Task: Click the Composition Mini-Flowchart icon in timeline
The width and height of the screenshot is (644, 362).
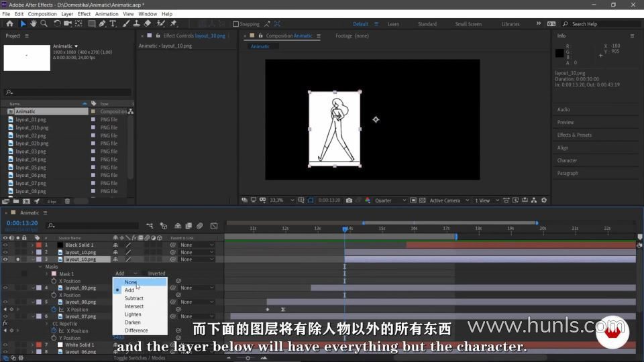Action: (150, 226)
